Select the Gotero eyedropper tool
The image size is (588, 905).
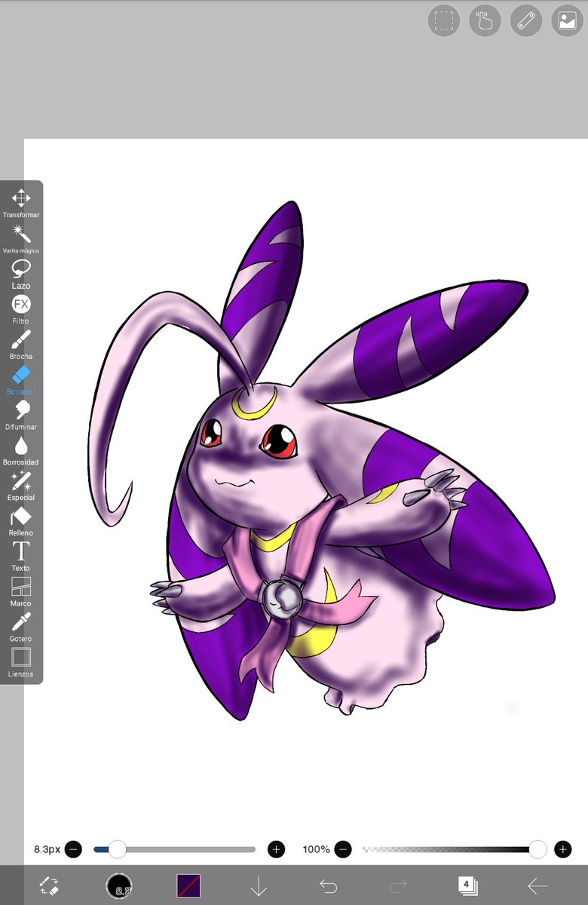point(21,627)
